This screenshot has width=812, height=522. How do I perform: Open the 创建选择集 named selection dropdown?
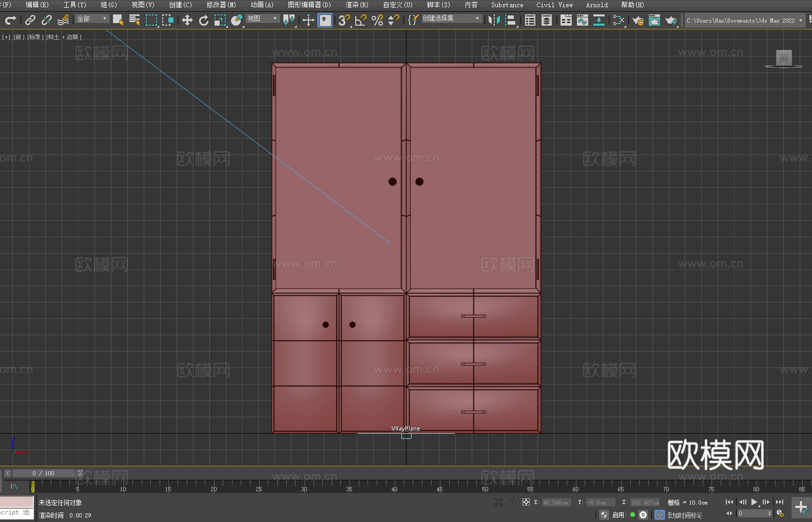pos(452,18)
